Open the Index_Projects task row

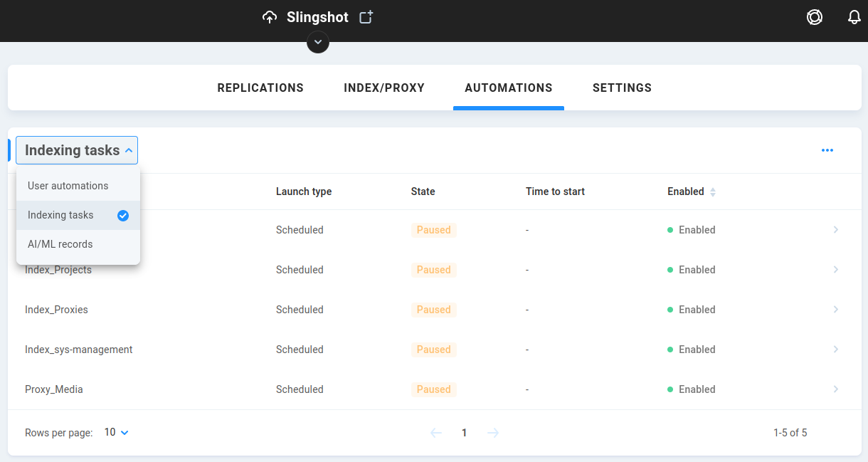tap(434, 270)
